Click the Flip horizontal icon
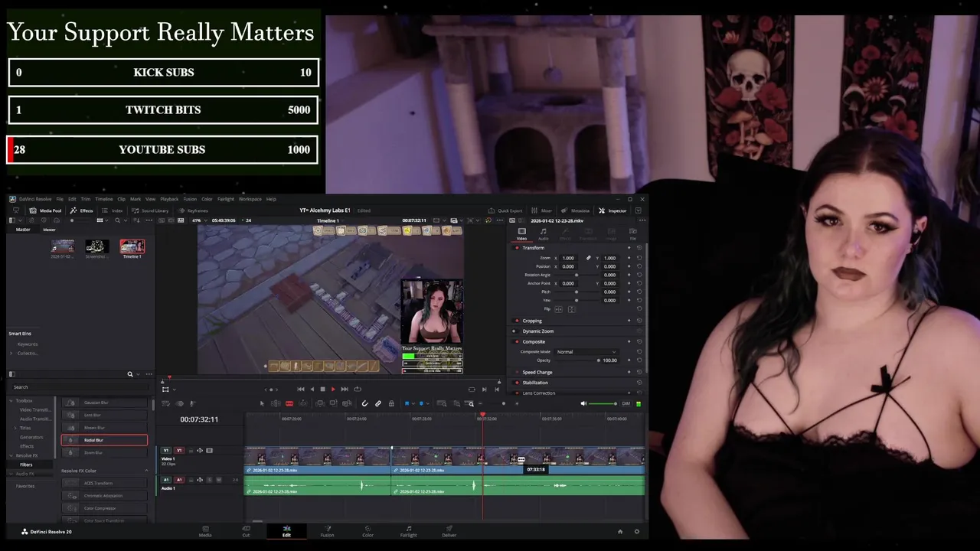Screen dimensions: 980x551 tap(558, 309)
